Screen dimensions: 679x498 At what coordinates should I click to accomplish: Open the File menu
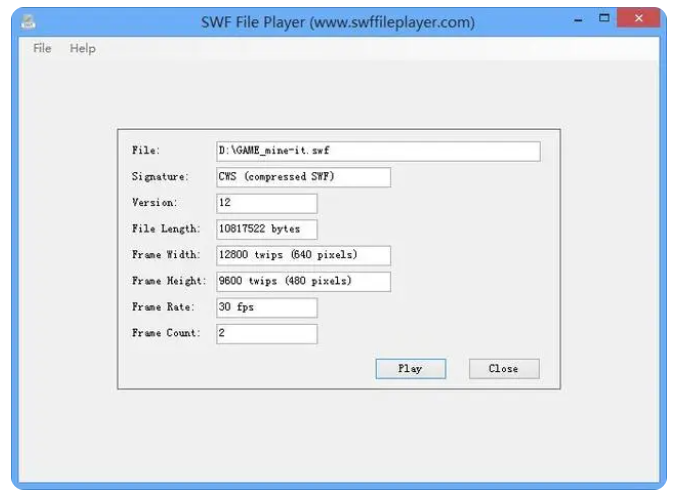42,48
